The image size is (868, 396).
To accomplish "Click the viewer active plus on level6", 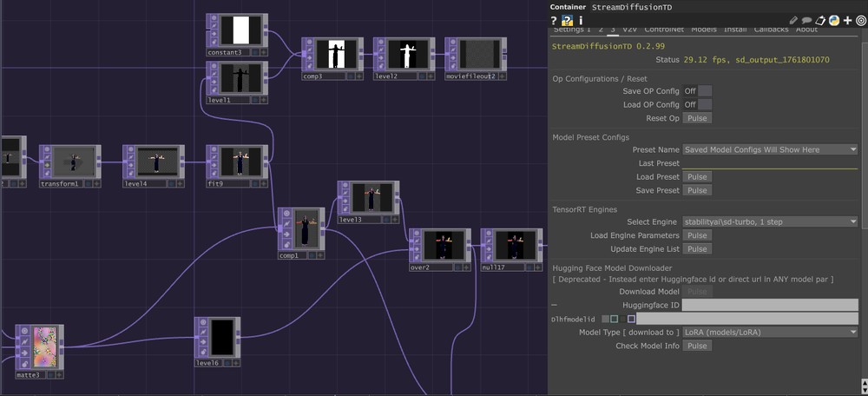I will tap(236, 363).
